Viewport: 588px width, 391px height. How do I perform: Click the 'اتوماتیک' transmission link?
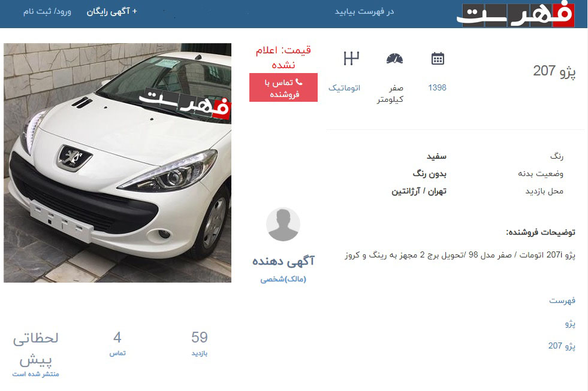click(344, 88)
